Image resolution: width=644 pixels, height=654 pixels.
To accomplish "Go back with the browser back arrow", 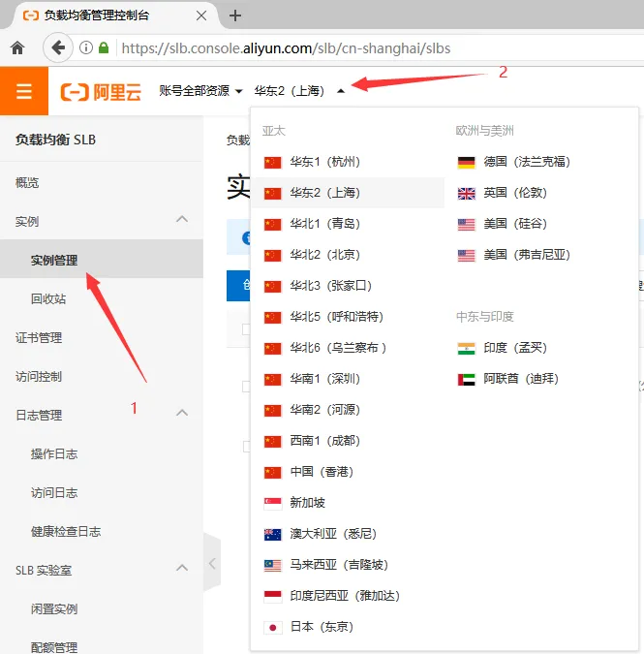I will pos(58,48).
